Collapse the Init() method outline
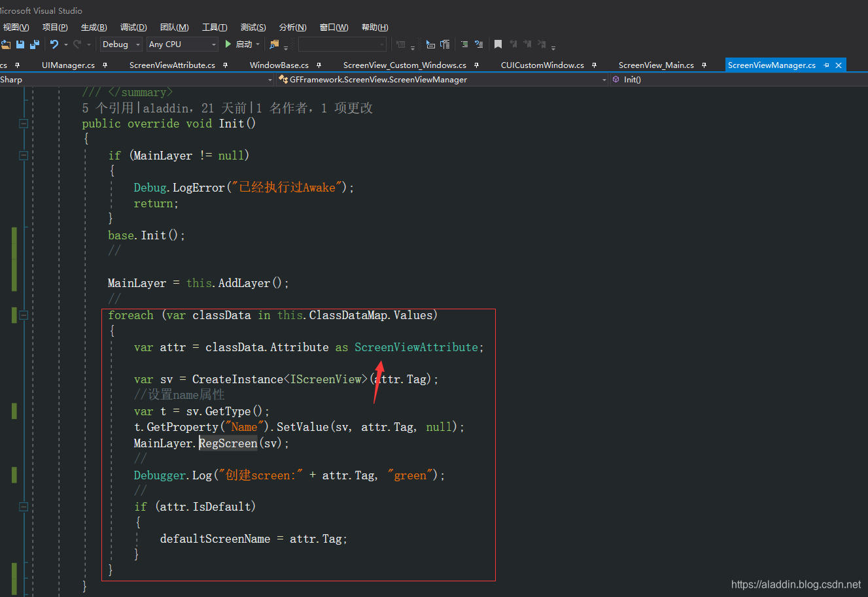 click(24, 124)
